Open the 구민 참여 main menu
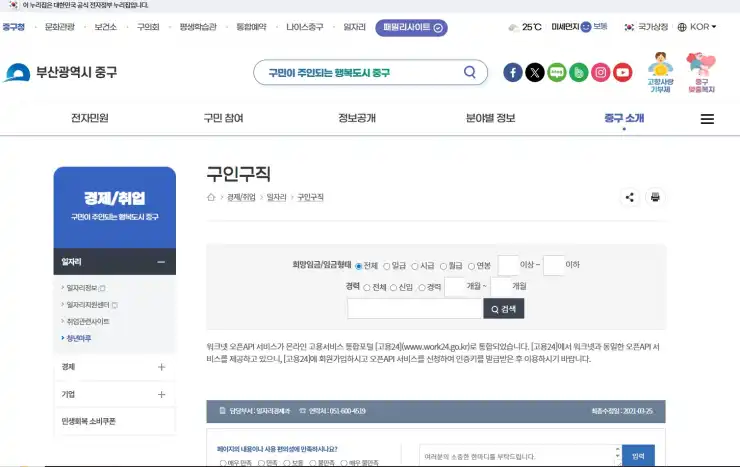 click(223, 118)
